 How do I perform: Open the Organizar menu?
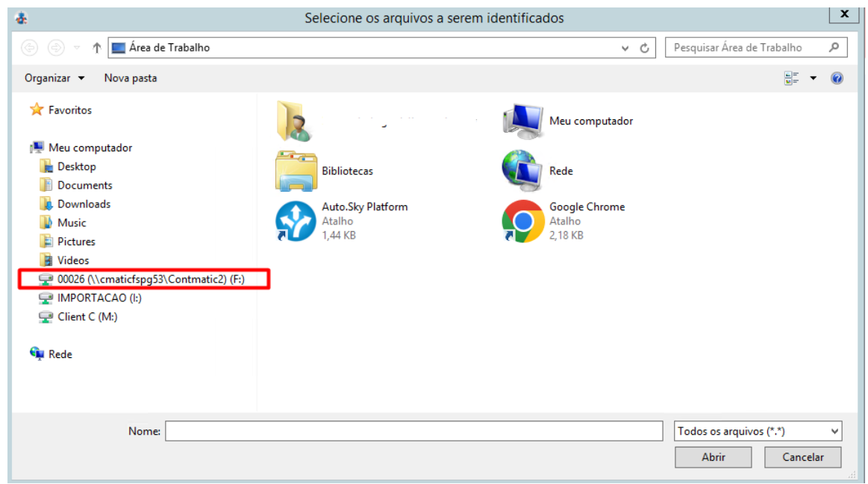pos(54,78)
